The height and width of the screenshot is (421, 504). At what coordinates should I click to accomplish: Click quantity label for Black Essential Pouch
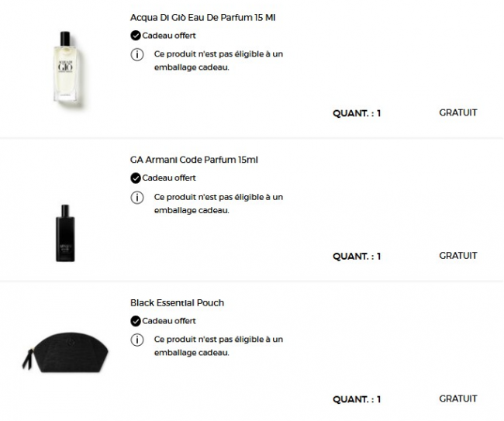pyautogui.click(x=357, y=399)
